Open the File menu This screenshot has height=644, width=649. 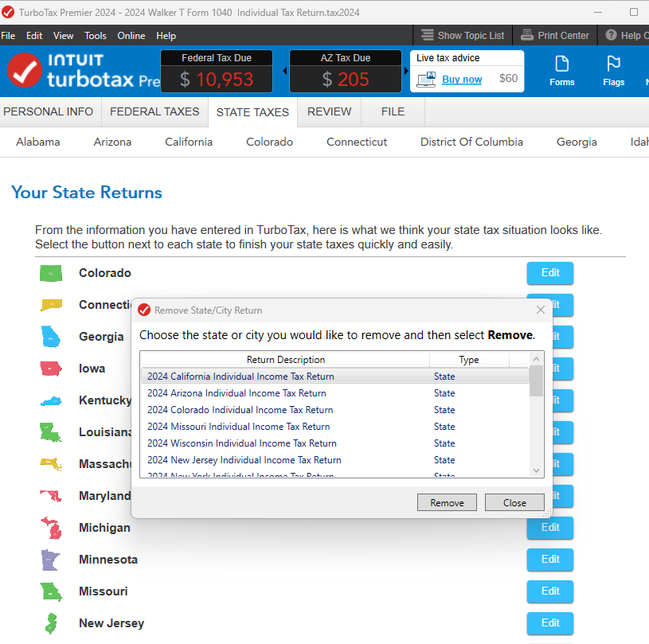[8, 36]
